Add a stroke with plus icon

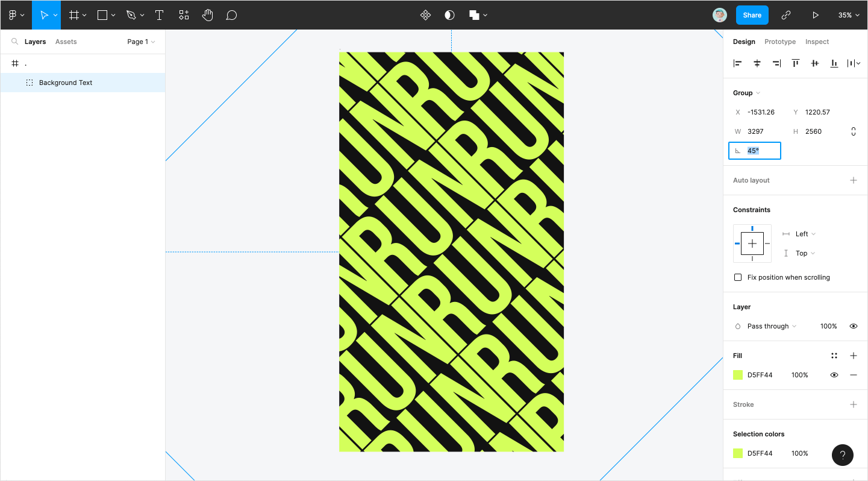pyautogui.click(x=853, y=404)
